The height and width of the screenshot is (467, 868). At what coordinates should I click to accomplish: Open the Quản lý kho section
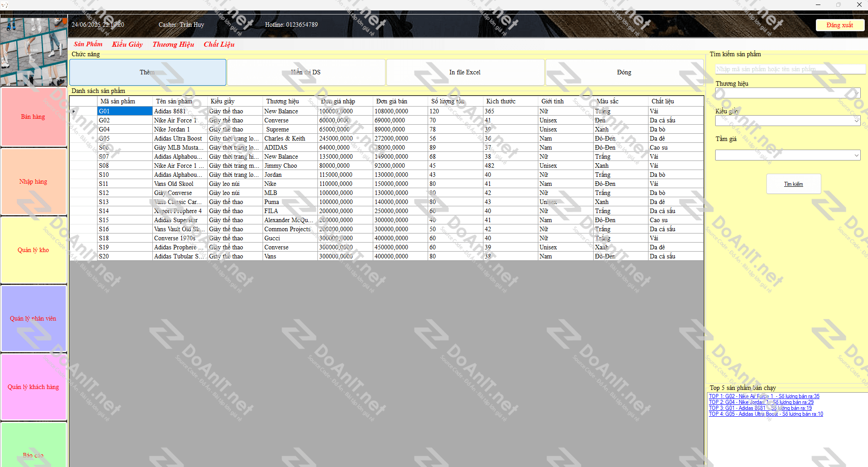[x=34, y=250]
